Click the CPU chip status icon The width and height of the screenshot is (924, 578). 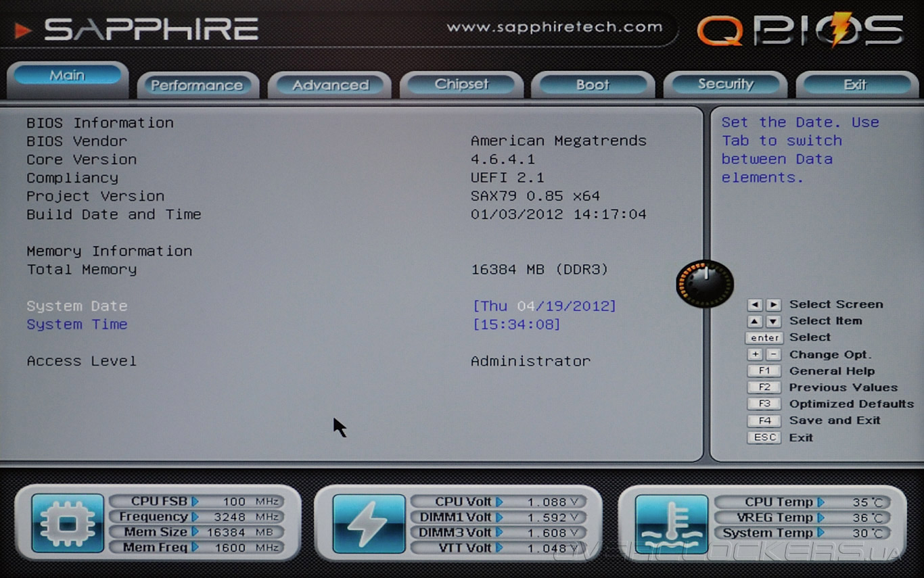pos(68,524)
